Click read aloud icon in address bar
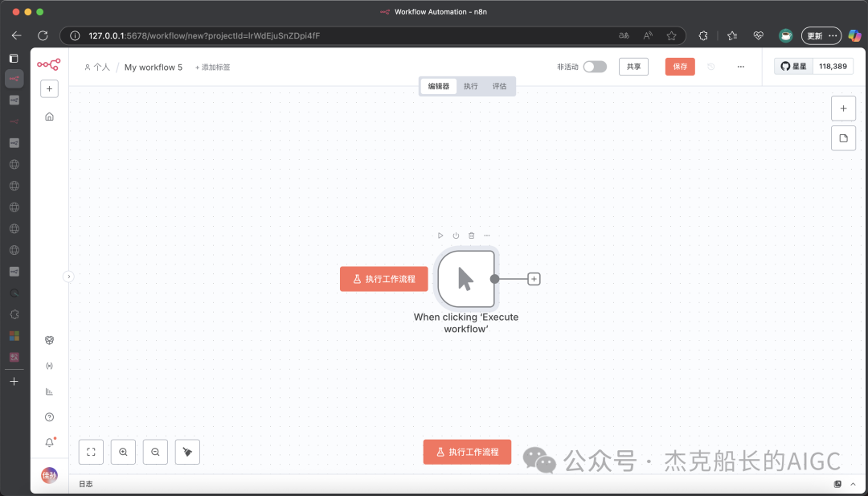Screen dimensions: 868x496 (x=648, y=35)
